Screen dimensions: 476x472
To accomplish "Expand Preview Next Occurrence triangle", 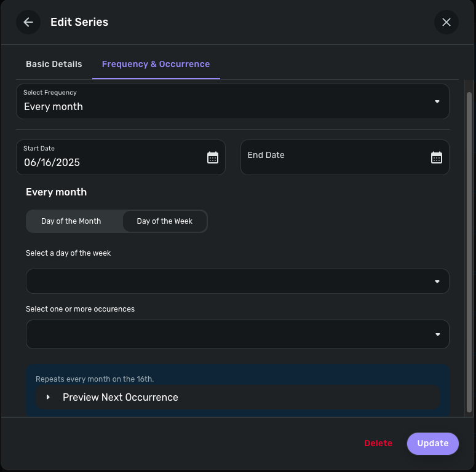I will click(x=48, y=398).
